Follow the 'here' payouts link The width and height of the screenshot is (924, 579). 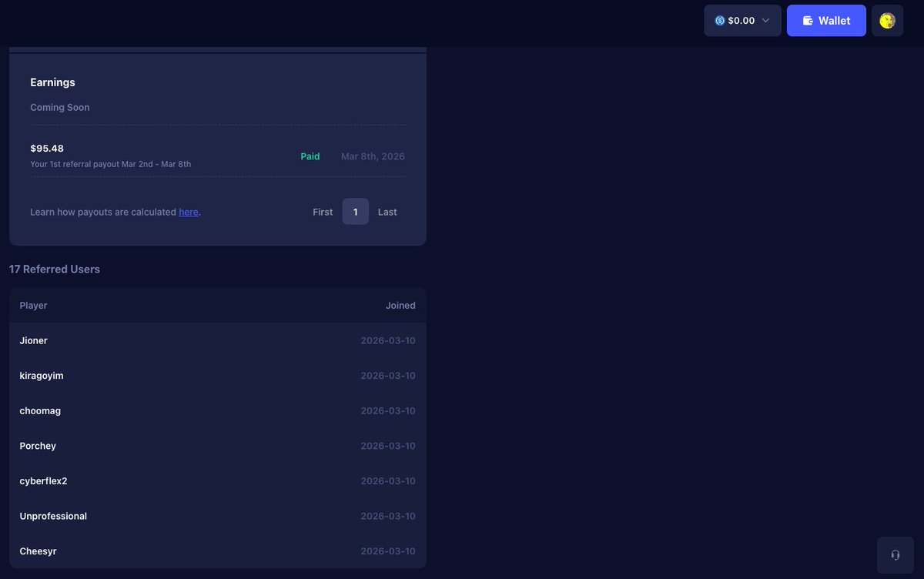click(189, 212)
